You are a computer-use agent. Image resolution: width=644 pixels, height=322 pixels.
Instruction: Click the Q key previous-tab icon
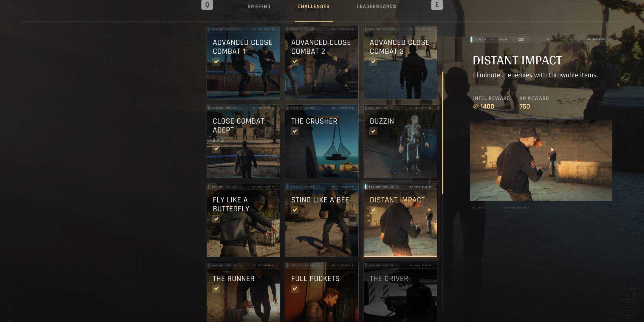pos(207,5)
